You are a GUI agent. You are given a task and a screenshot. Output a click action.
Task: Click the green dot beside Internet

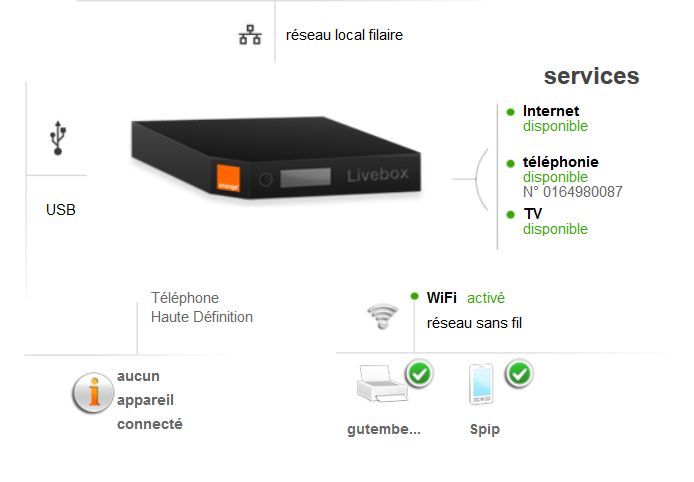click(x=510, y=112)
